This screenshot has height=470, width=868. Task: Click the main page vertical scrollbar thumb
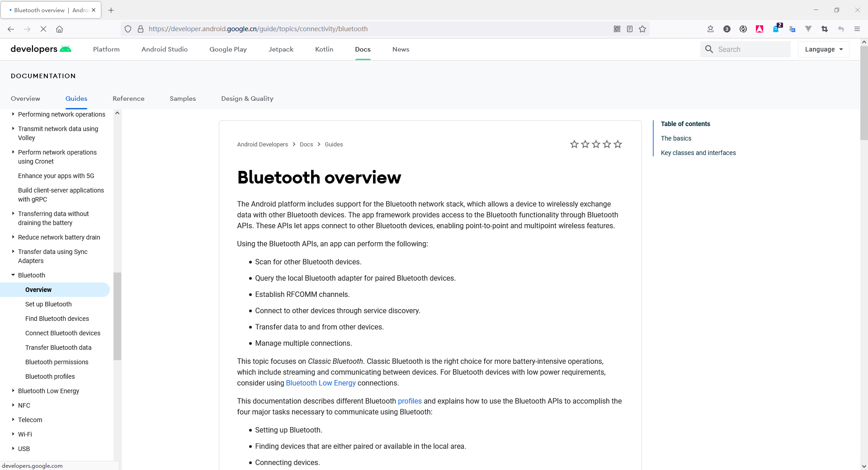tap(864, 93)
